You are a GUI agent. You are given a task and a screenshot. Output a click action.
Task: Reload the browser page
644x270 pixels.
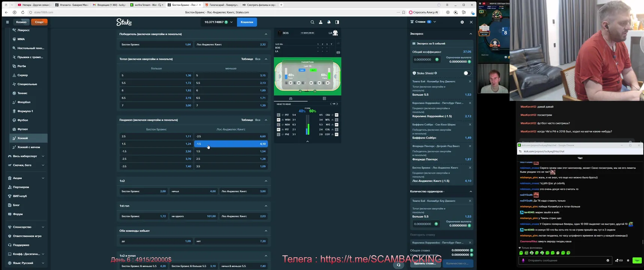click(23, 12)
